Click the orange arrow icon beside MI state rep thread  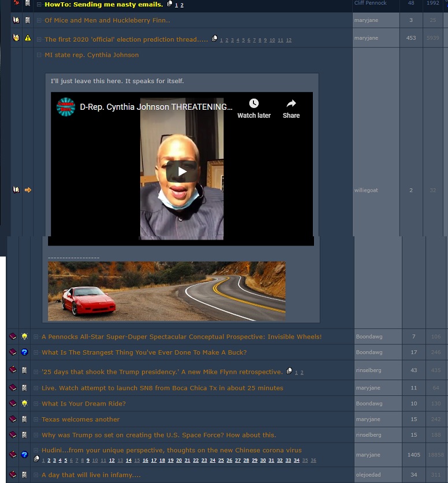pos(28,190)
